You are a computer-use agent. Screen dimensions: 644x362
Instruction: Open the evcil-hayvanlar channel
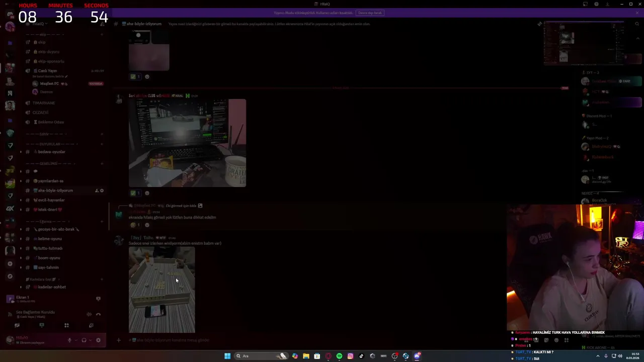click(x=51, y=200)
